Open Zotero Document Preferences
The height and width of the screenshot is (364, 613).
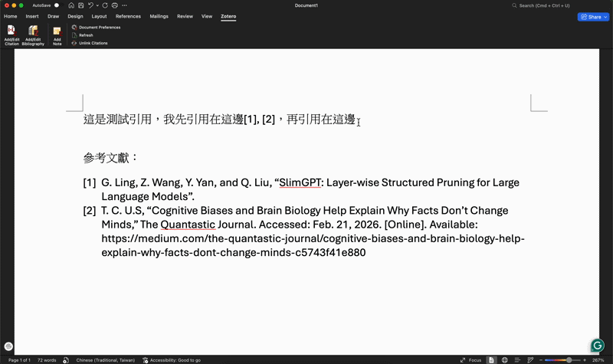click(x=99, y=27)
